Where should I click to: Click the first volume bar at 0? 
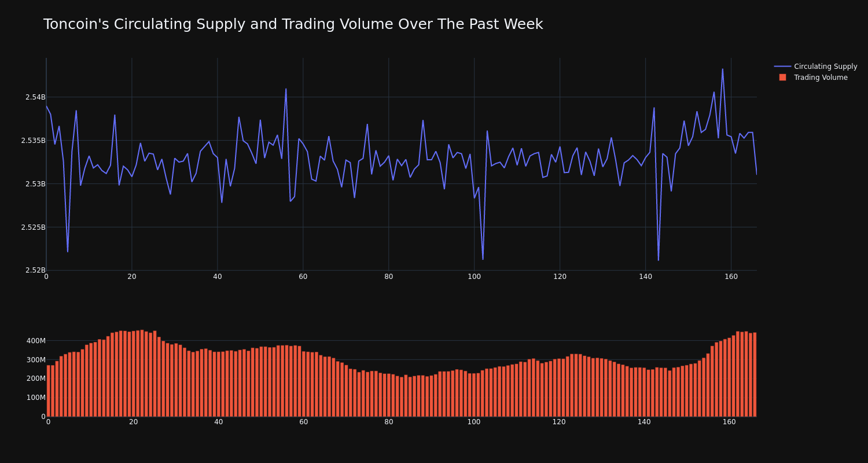pyautogui.click(x=49, y=391)
